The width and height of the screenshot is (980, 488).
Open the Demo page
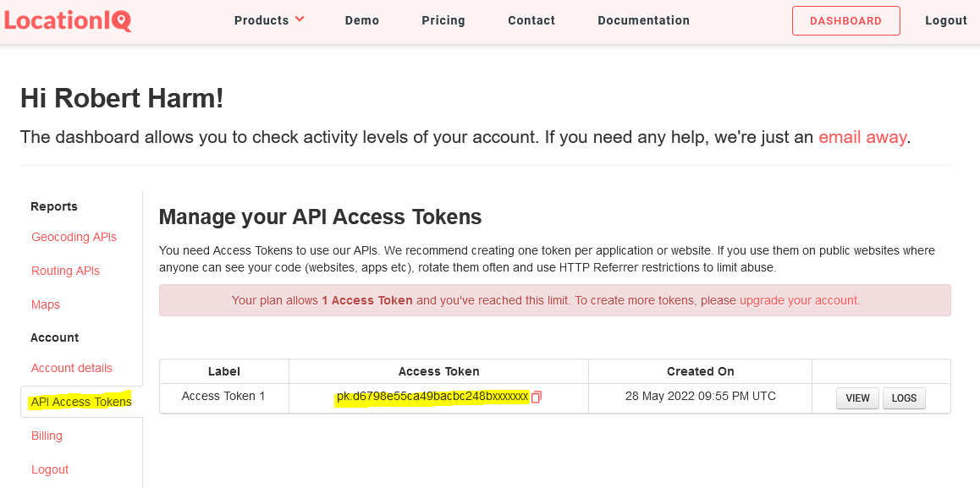[x=362, y=20]
